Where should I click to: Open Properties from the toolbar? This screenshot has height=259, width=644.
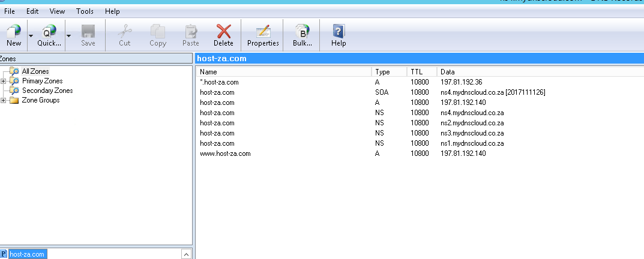point(263,35)
